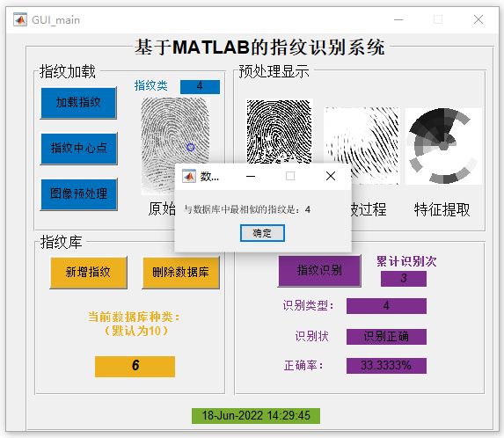Click the 图像预处理 button
This screenshot has height=438, width=504.
point(78,194)
